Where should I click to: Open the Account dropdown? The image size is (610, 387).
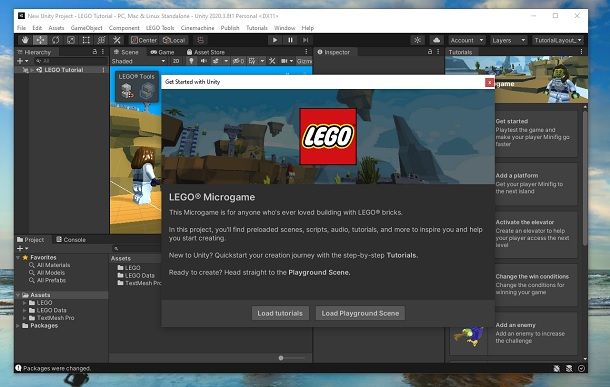(x=466, y=40)
